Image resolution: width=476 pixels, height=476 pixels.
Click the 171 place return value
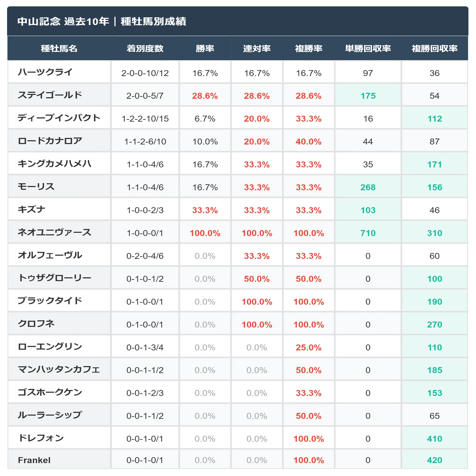[435, 165]
